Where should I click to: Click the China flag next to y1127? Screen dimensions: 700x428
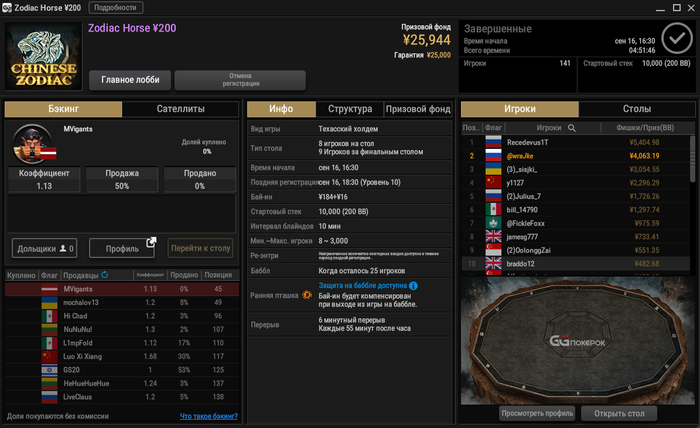[x=493, y=183]
